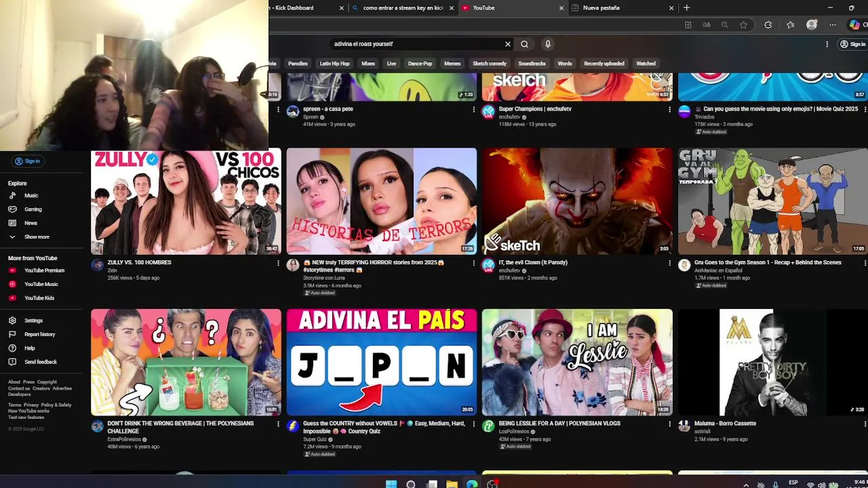Open YouTube Premium icon in sidebar
Image resolution: width=868 pixels, height=488 pixels.
click(12, 270)
